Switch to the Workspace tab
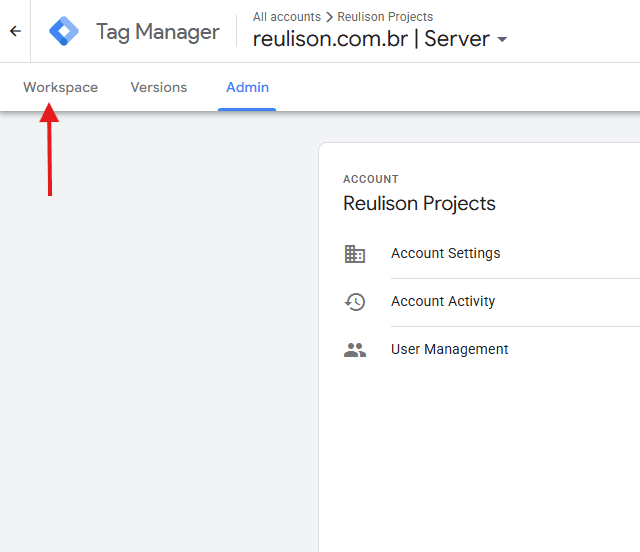This screenshot has height=552, width=640. pyautogui.click(x=61, y=87)
